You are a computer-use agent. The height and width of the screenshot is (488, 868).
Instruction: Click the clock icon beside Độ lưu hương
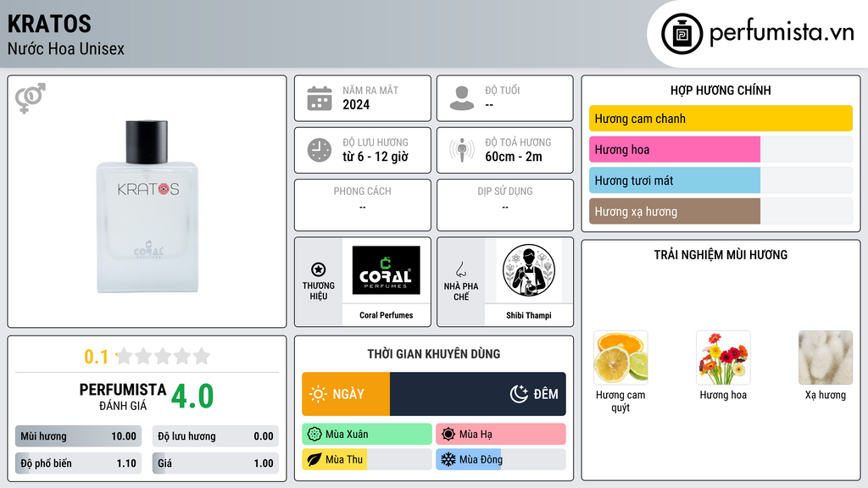320,150
